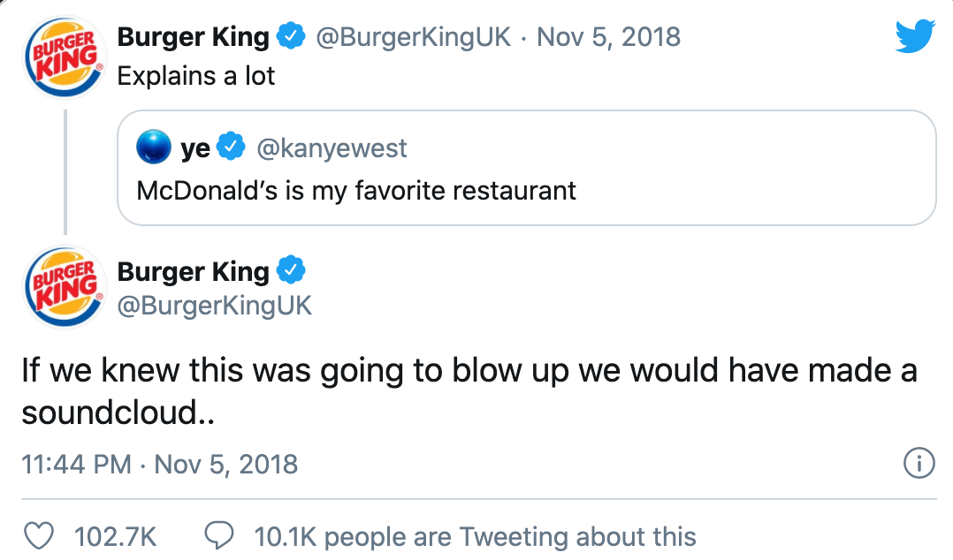953x560 pixels.
Task: Open the @kanyewest handle
Action: (332, 148)
